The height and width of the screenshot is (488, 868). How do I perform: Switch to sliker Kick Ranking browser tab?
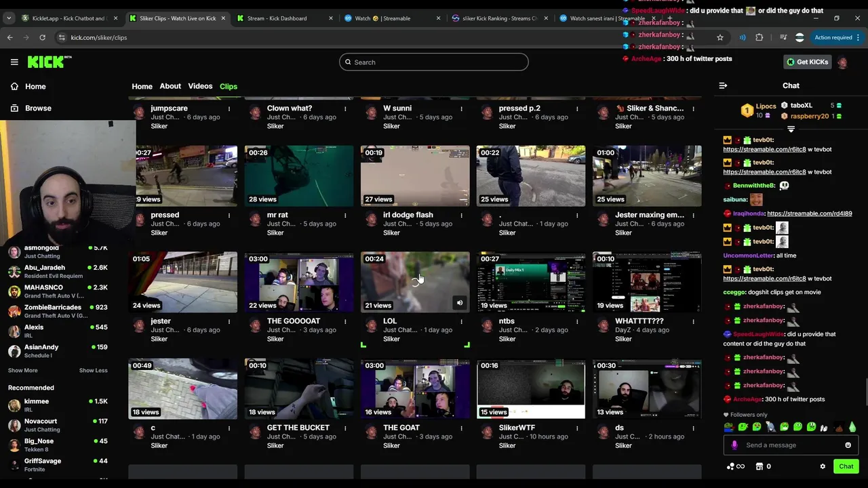[499, 18]
